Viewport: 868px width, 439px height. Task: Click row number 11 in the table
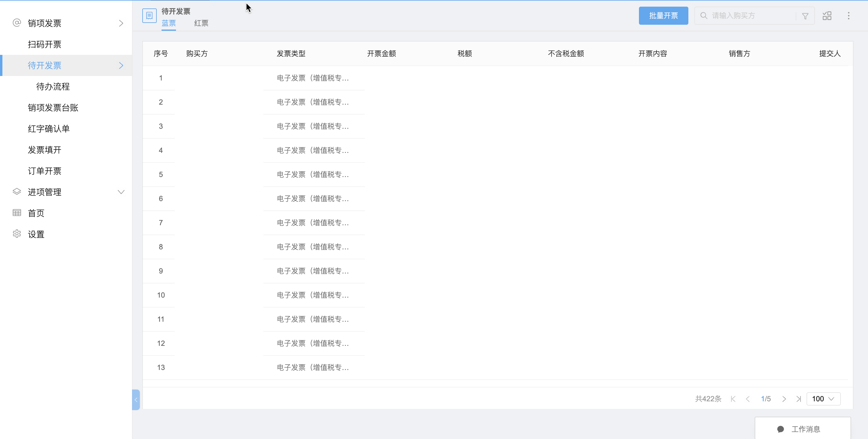tap(161, 319)
